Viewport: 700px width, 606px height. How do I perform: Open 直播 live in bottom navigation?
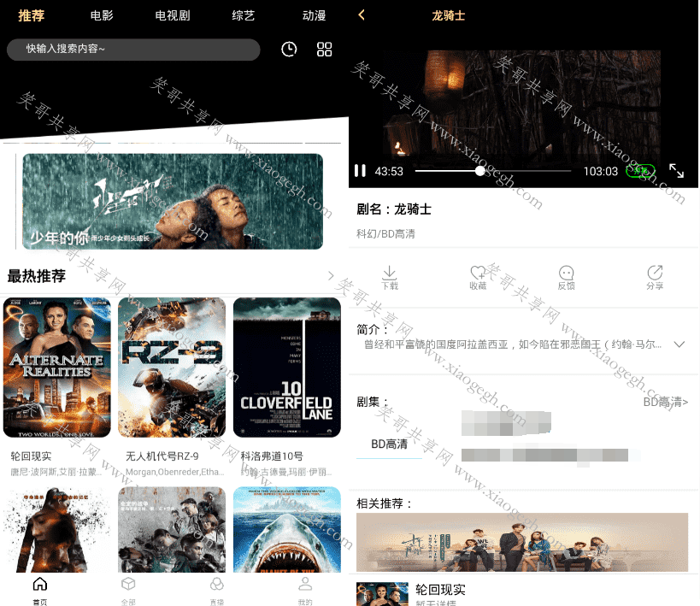click(216, 591)
